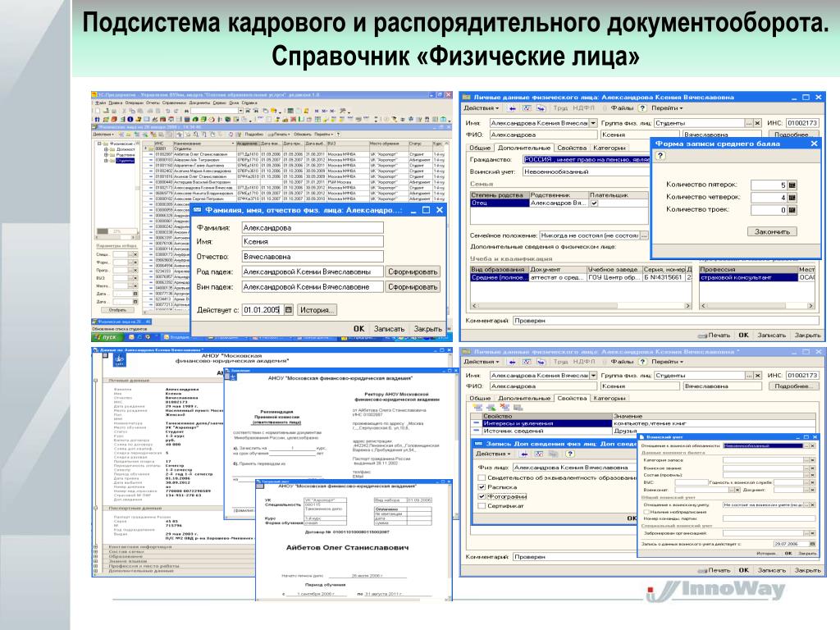The image size is (840, 630).
Task: Click blue back arrow in lower Личные данные toolbar
Action: click(x=512, y=362)
